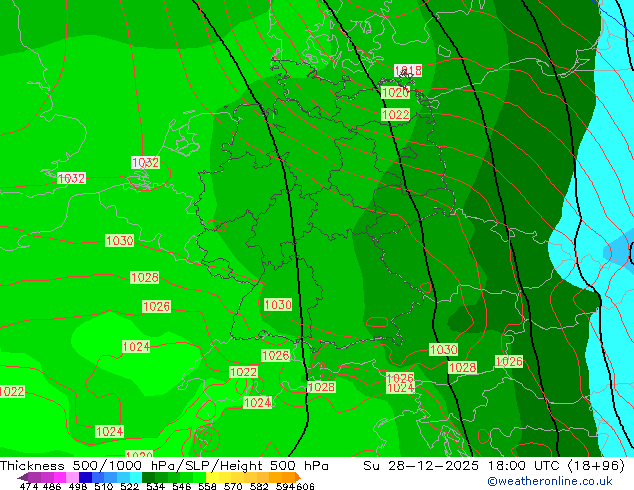Viewport: 634px width, 490px height.
Task: Click legend value 486
Action: coord(52,486)
